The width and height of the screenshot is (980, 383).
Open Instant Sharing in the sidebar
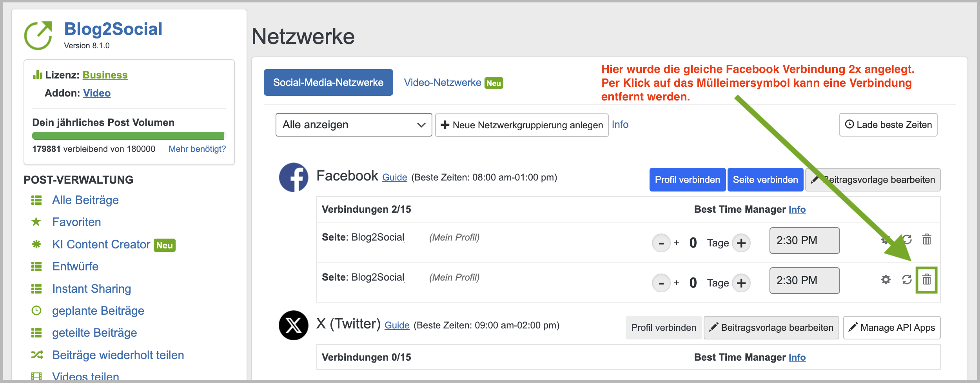point(92,289)
